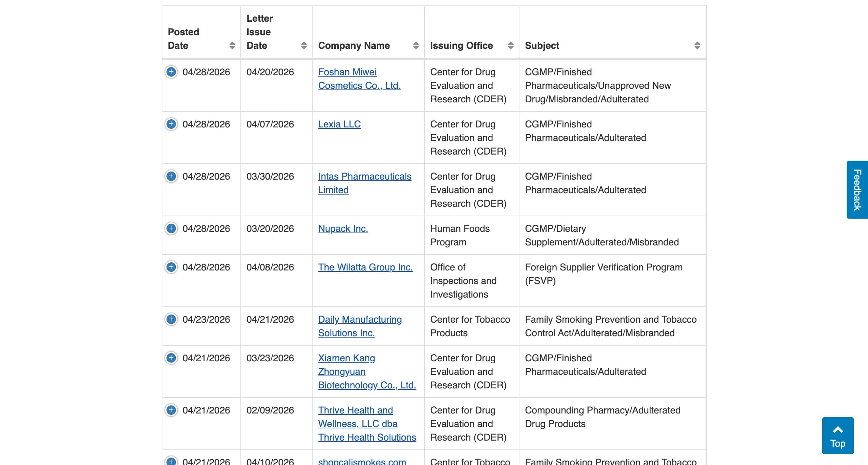Viewport: 868px width, 465px height.
Task: Sort table by Issuing Office arrows
Action: click(x=511, y=45)
